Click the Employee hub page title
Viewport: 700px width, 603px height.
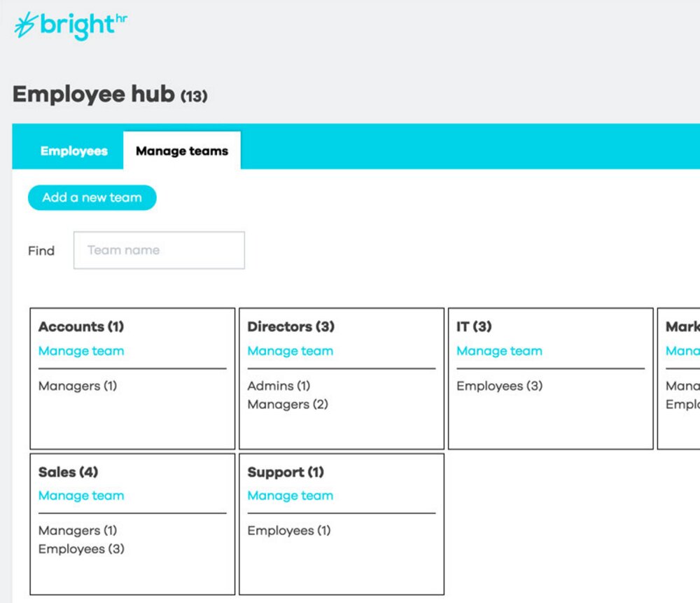point(93,94)
